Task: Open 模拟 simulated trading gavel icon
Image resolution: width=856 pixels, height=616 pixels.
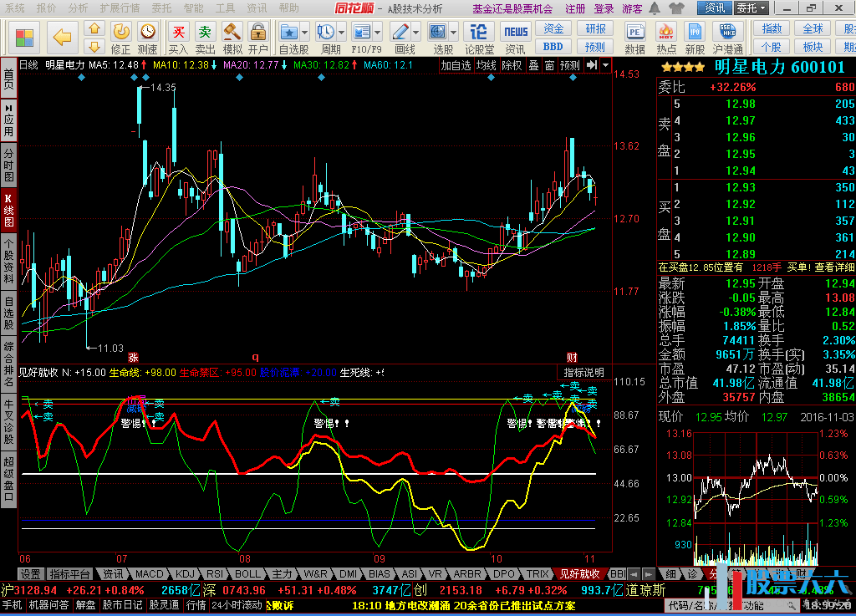Action: pyautogui.click(x=232, y=38)
